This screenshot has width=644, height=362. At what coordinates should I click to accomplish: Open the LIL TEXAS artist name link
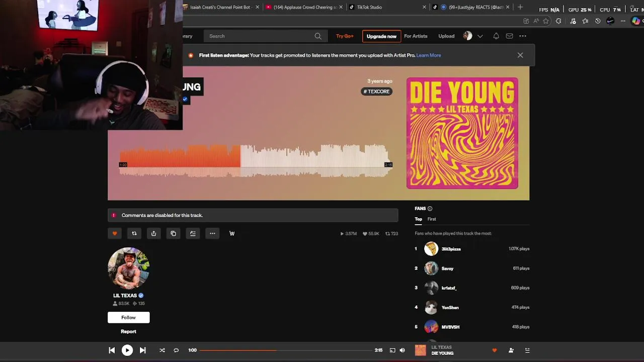point(125,296)
